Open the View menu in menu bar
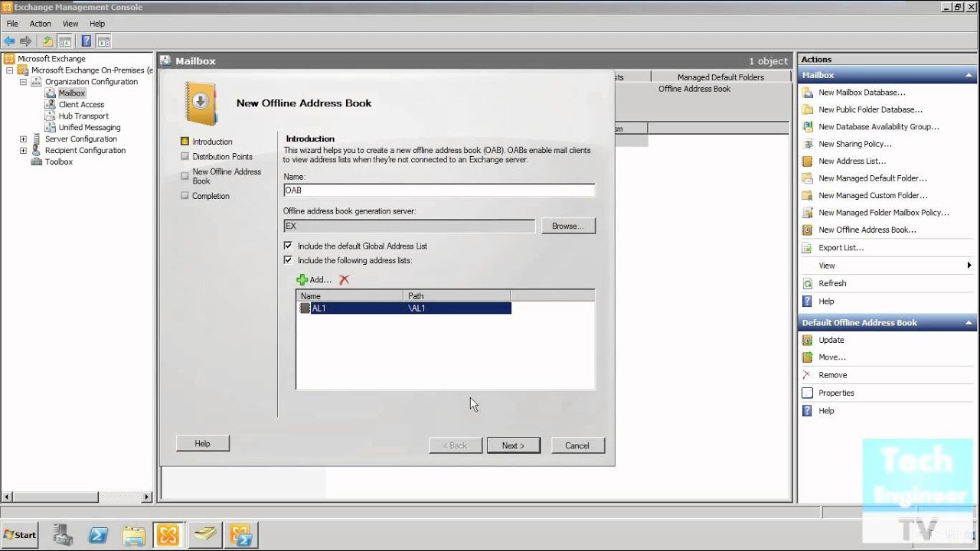Viewport: 980px width, 551px height. click(70, 24)
